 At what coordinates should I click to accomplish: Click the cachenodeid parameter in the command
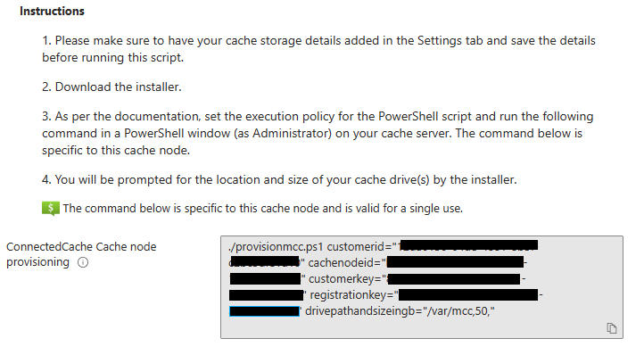coord(344,263)
